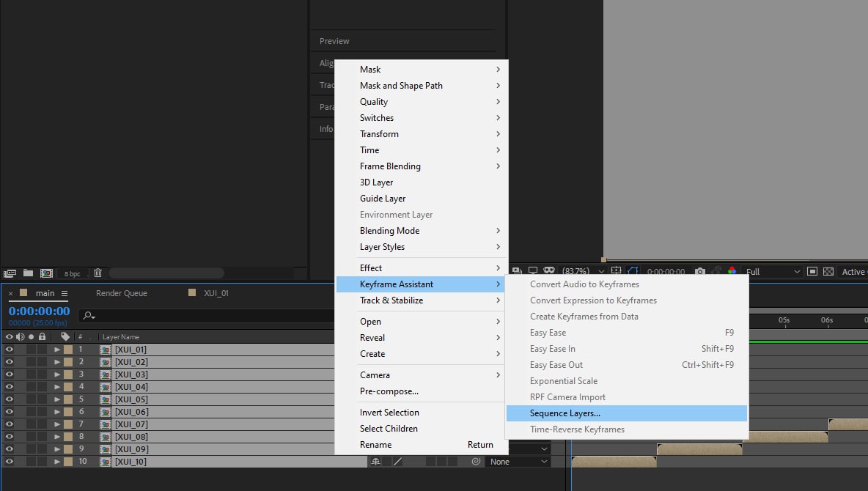Lock the XUI_02 layer
The height and width of the screenshot is (491, 868).
(42, 362)
